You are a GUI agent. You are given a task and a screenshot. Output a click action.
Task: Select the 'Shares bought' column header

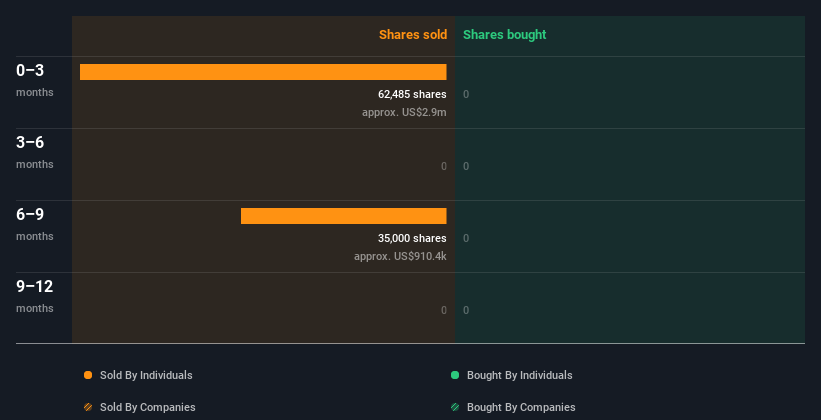click(x=504, y=35)
